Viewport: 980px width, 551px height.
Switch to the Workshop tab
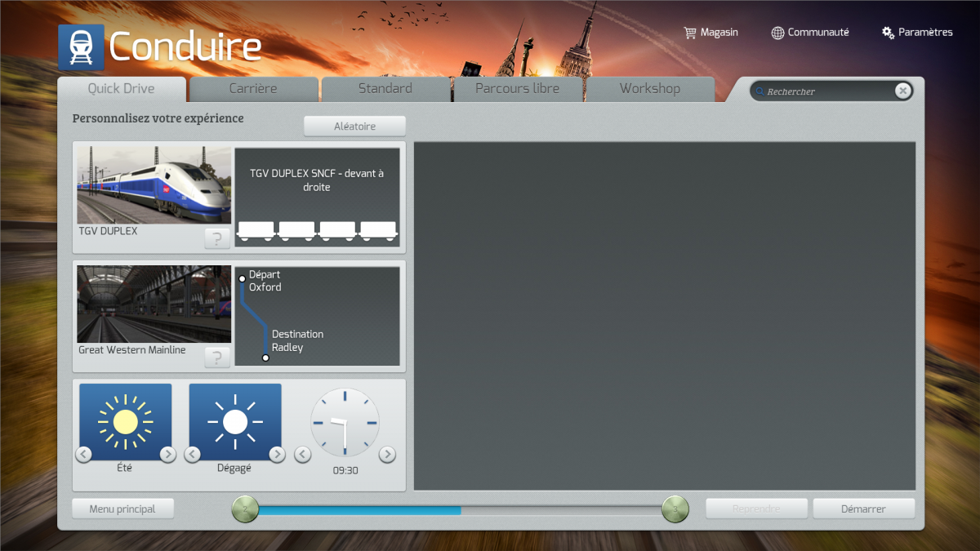(x=650, y=89)
